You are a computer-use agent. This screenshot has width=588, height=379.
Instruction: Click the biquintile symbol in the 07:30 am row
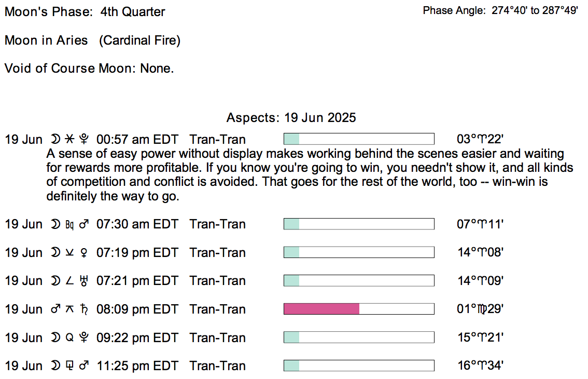tap(69, 225)
